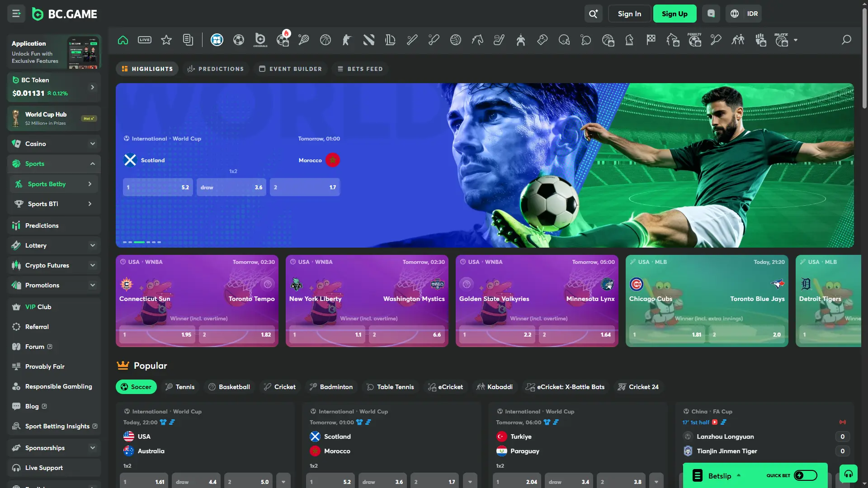
Task: Toggle the hamburger side menu
Action: tap(16, 14)
